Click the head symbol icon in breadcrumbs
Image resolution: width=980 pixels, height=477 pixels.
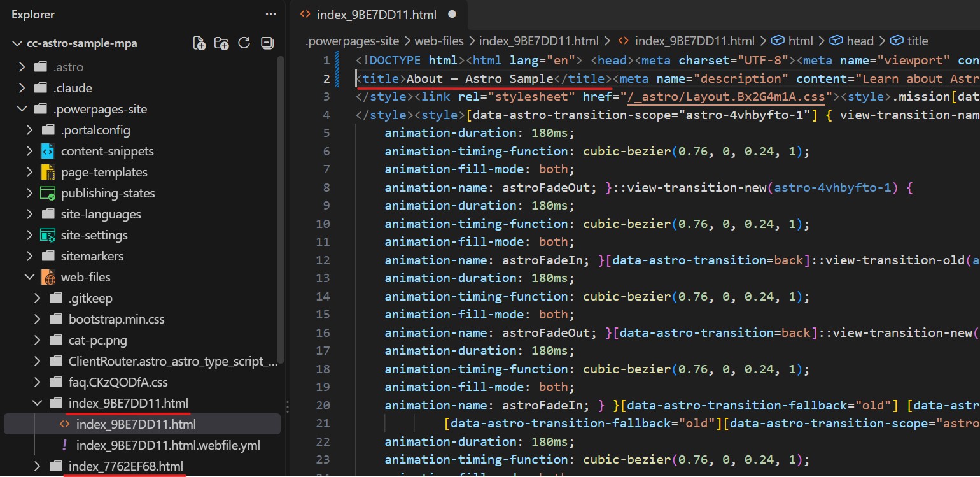836,41
